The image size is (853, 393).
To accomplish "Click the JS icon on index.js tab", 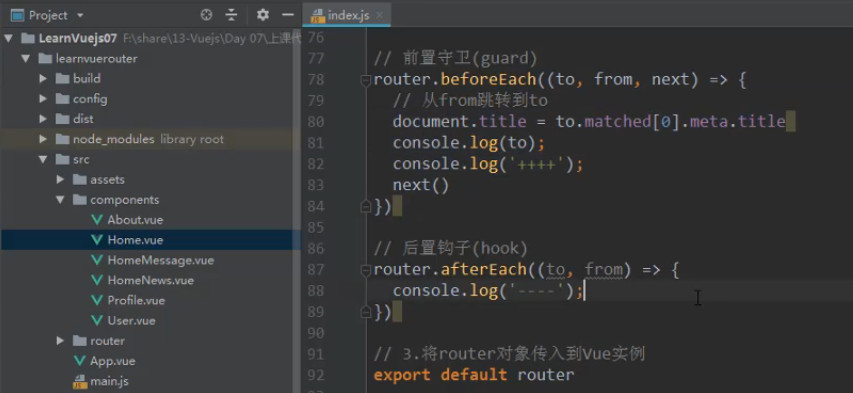I will [317, 16].
